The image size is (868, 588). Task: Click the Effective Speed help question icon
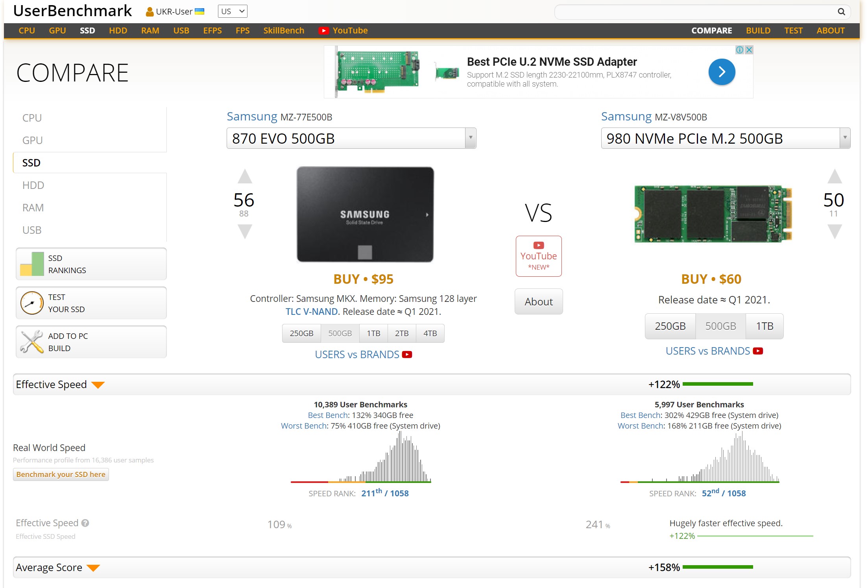click(x=85, y=523)
